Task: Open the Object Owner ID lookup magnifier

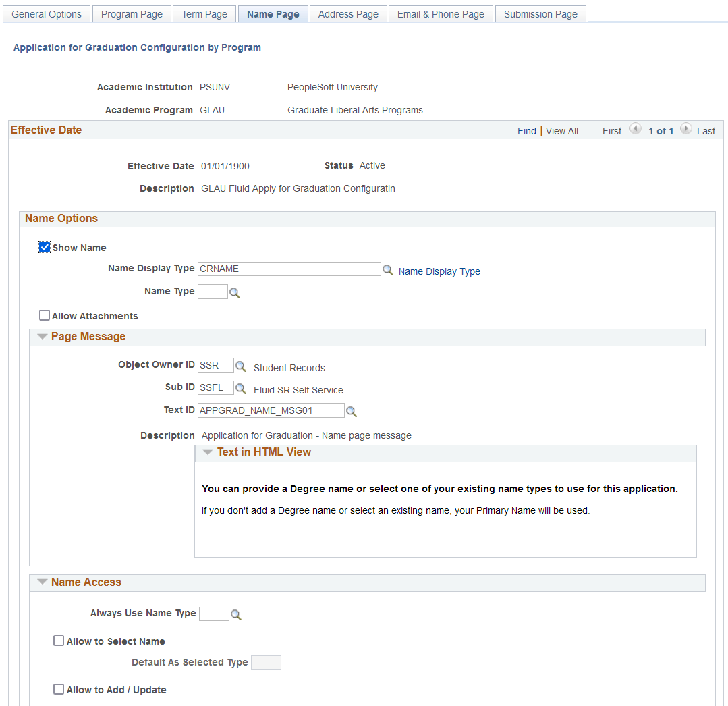Action: (x=240, y=366)
